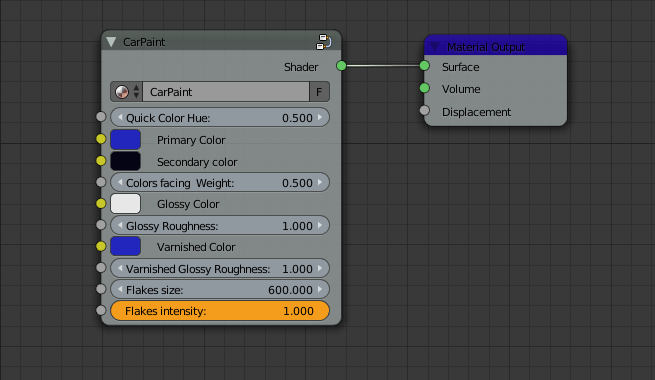Click the Colors facing Weight input socket

click(x=101, y=182)
